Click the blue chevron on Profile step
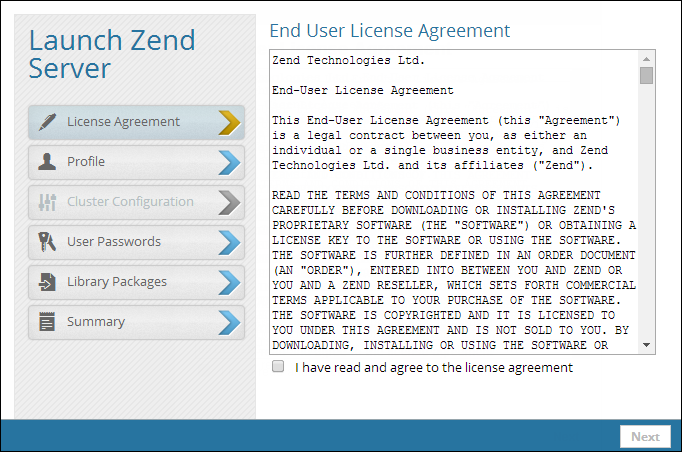Screen dimensions: 682x452 (x=229, y=162)
